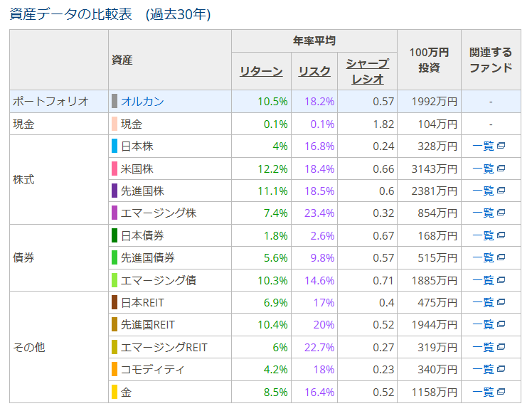Open the 一覧 link for 日本株

[x=484, y=146]
